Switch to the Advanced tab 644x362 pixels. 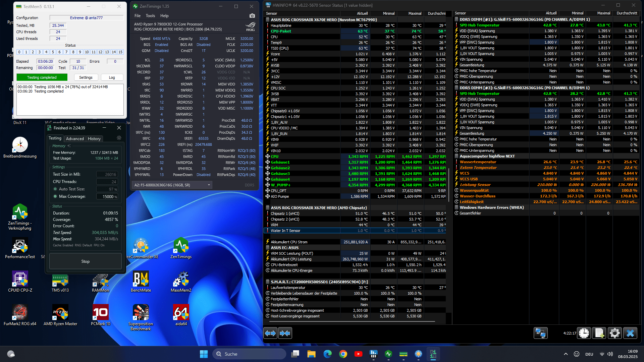[x=75, y=139]
